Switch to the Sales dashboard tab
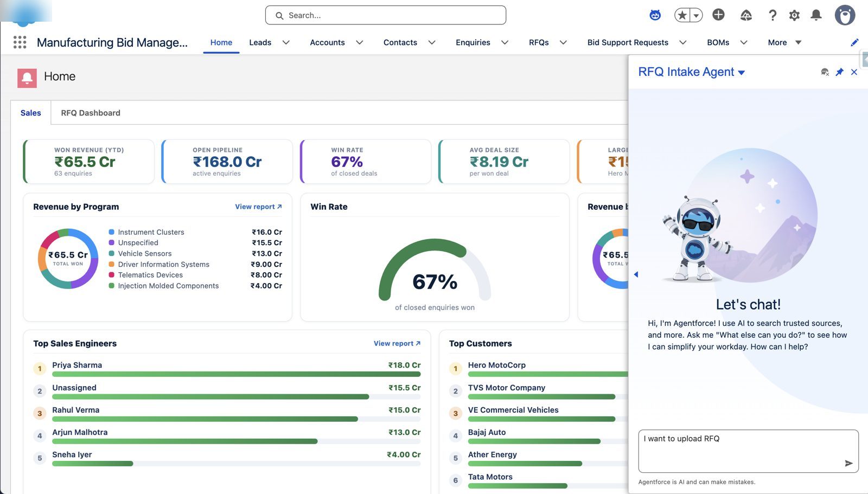 coord(31,113)
